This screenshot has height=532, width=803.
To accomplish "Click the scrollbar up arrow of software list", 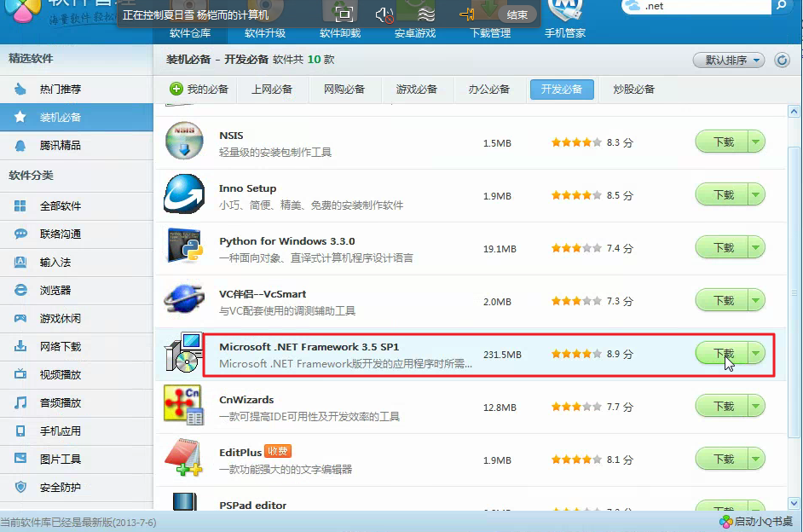I will [x=794, y=111].
